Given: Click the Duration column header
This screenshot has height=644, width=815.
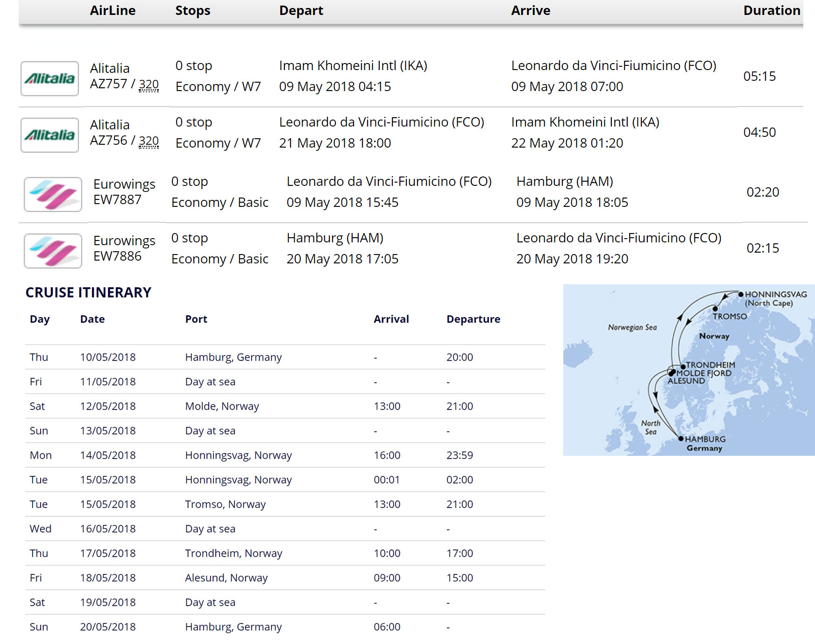Looking at the screenshot, I should click(772, 10).
